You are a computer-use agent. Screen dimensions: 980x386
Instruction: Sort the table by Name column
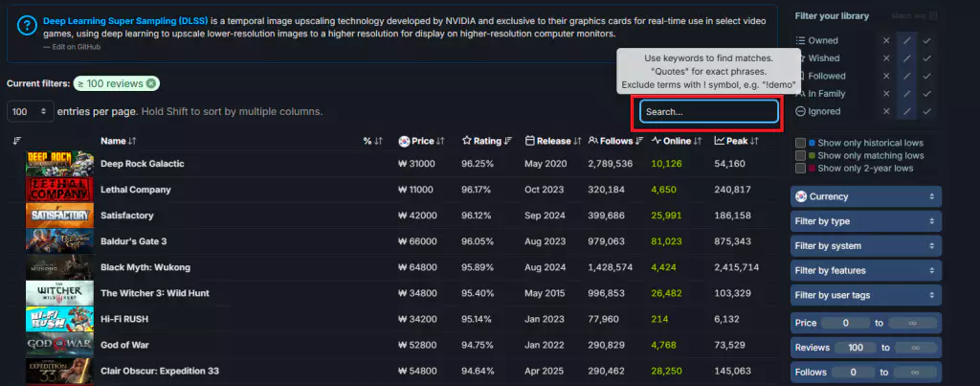pyautogui.click(x=113, y=142)
